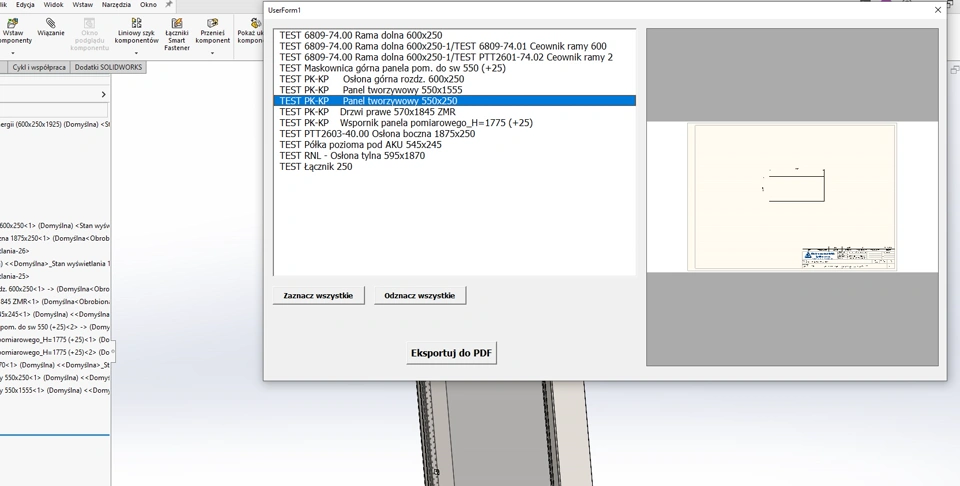
Task: Open the Narzędzia menu
Action: 116,4
